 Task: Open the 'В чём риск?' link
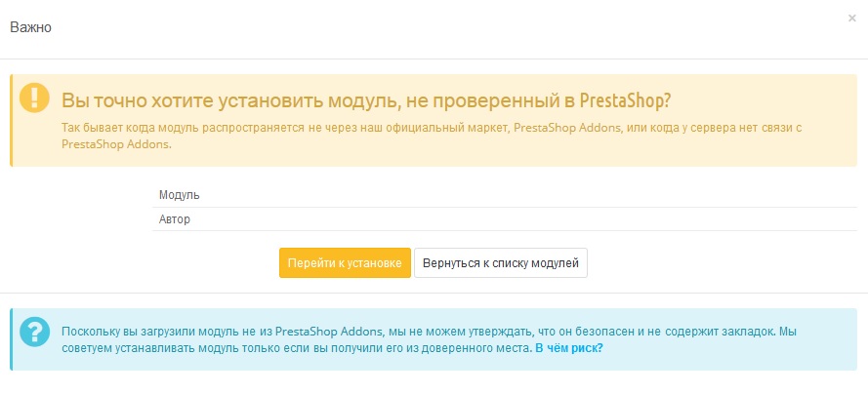coord(569,349)
